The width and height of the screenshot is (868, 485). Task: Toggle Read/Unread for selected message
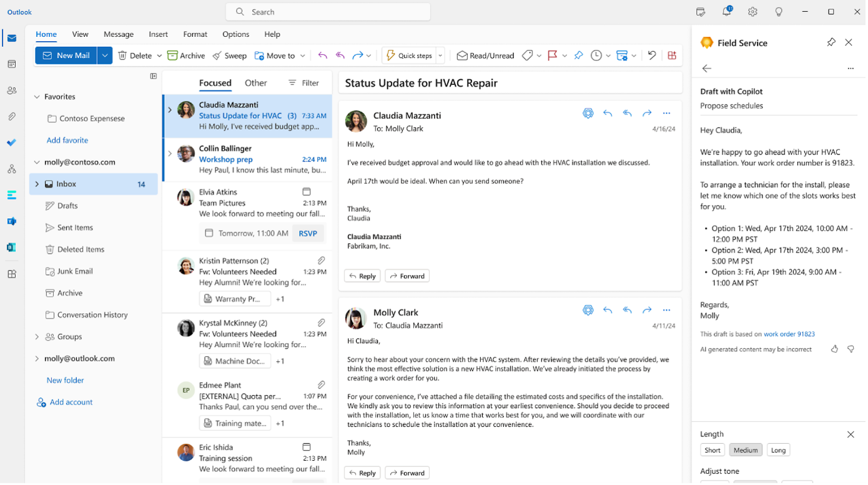(485, 56)
